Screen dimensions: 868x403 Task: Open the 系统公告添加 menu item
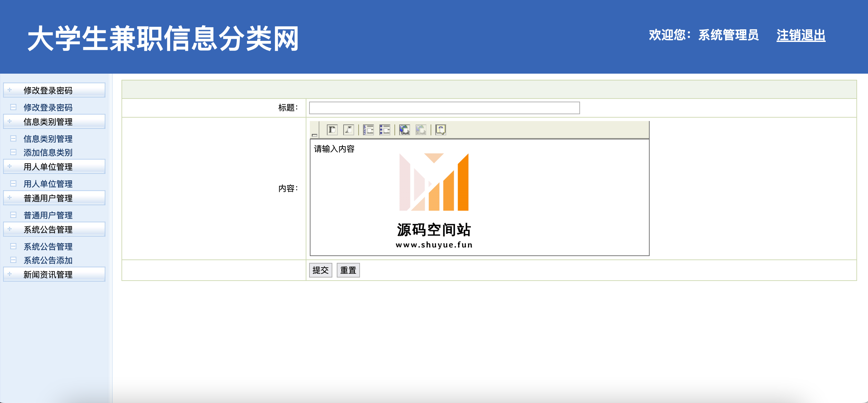click(x=48, y=260)
